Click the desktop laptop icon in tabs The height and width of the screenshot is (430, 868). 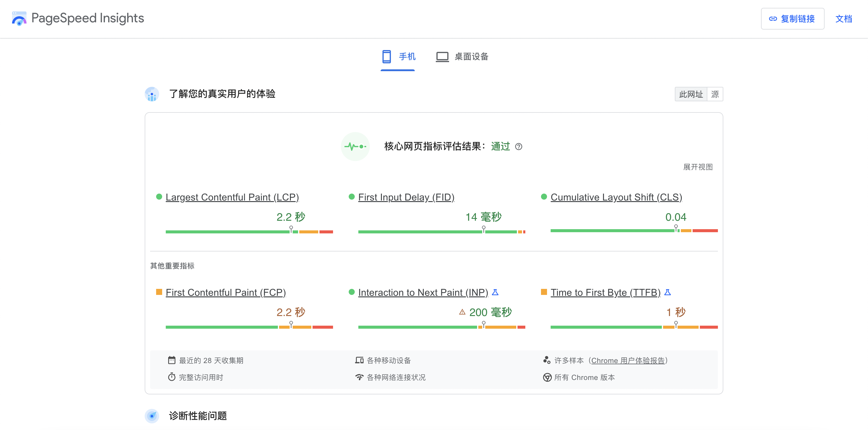442,56
